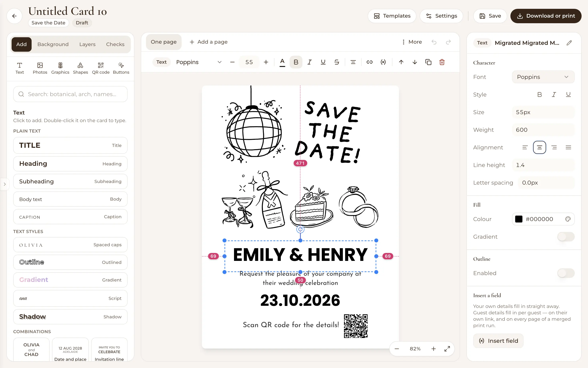Bring element forward with up arrow

point(401,62)
